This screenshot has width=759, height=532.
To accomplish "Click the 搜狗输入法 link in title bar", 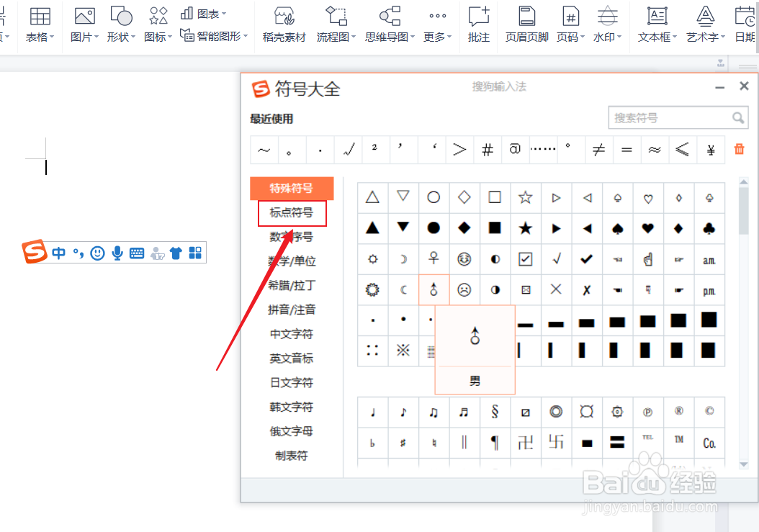I will pos(499,86).
